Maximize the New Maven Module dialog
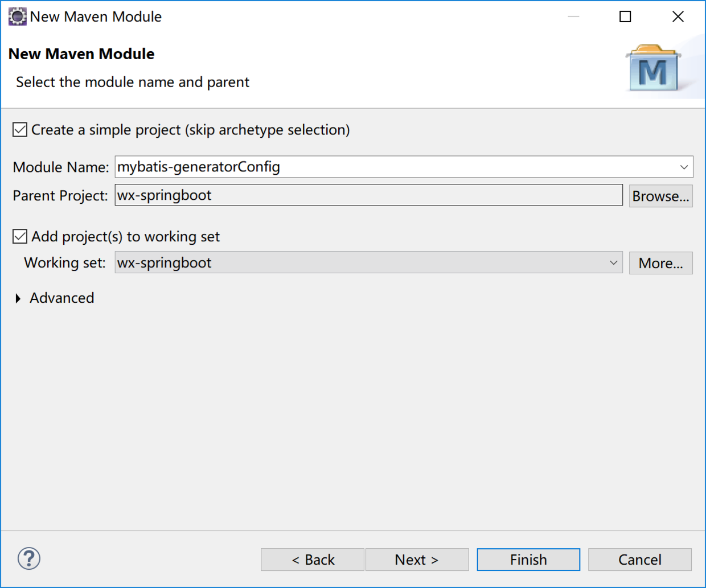This screenshot has width=706, height=588. coord(625,17)
